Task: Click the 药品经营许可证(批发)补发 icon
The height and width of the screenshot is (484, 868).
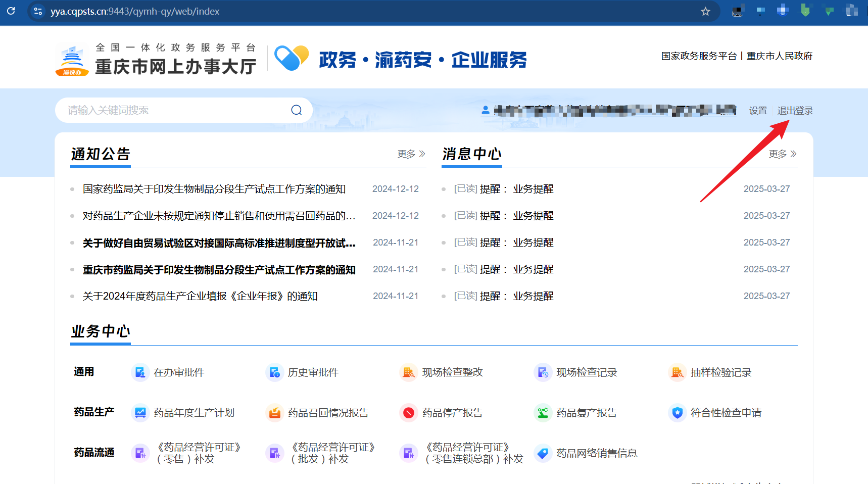Action: tap(274, 453)
